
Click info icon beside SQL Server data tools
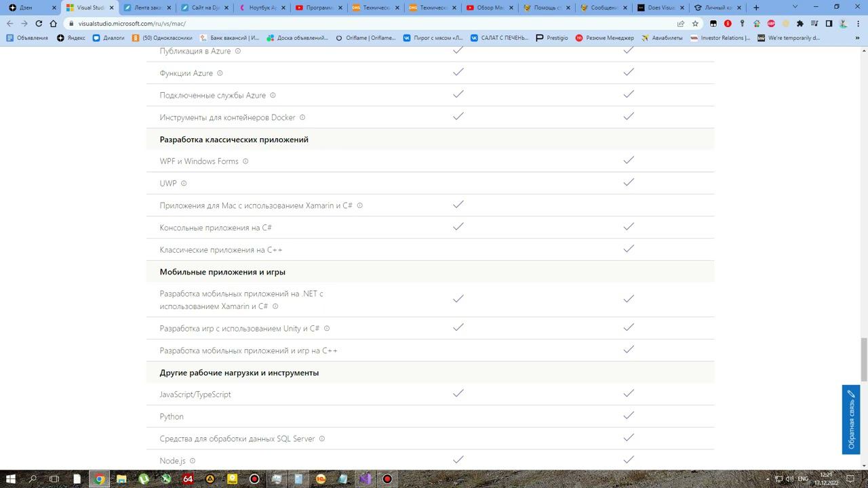pyautogui.click(x=322, y=439)
